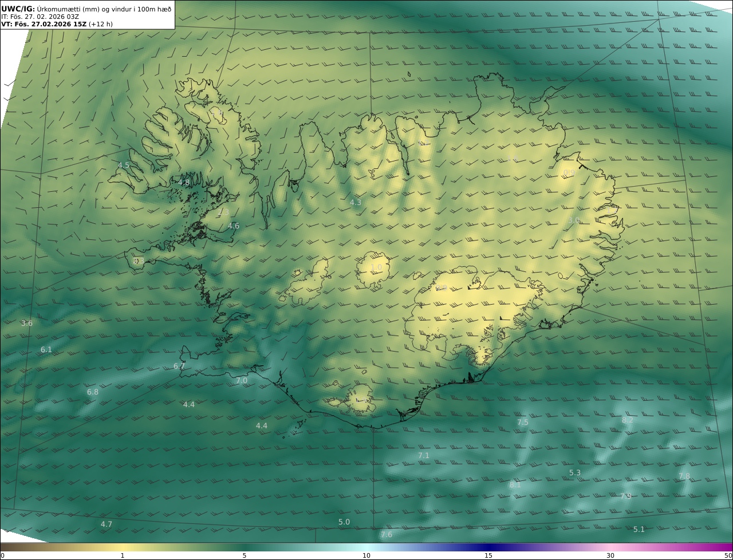Click the map value 4.6

point(234,226)
